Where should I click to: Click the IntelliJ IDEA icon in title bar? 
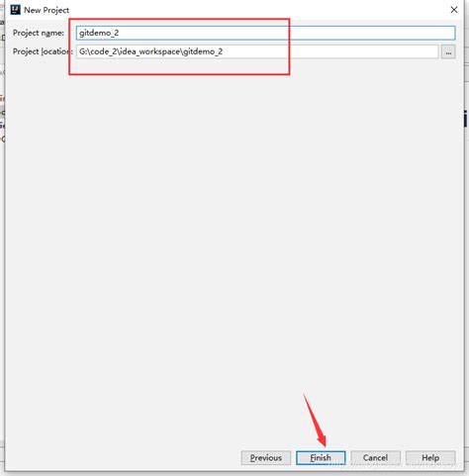[15, 10]
